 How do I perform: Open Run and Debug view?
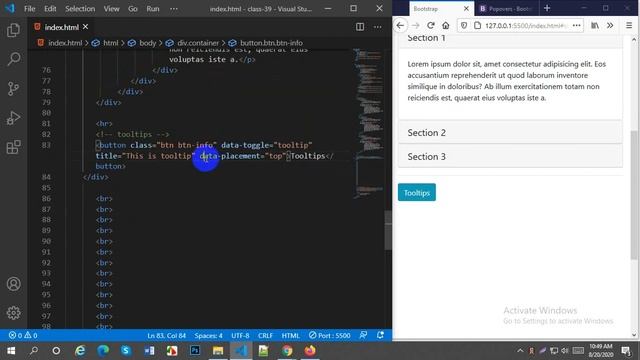[x=13, y=118]
